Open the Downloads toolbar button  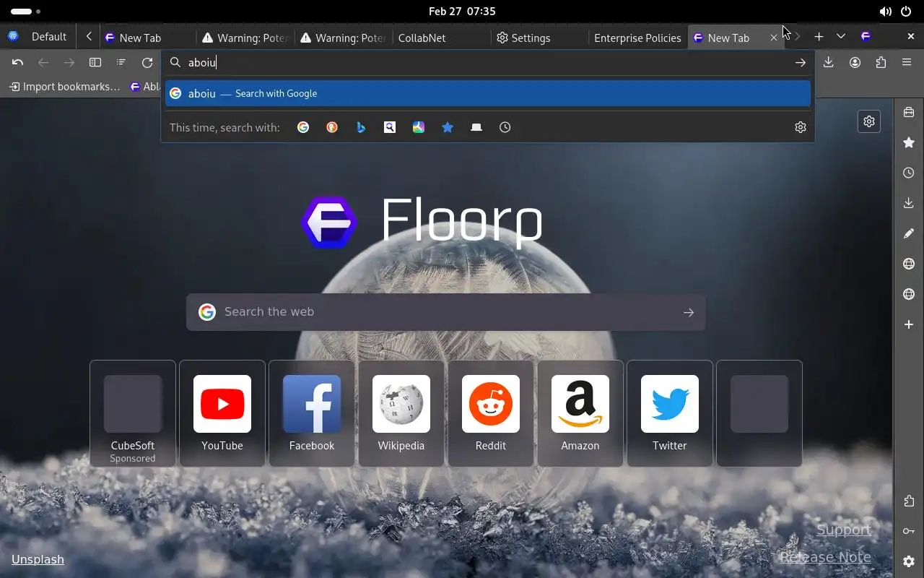click(829, 63)
